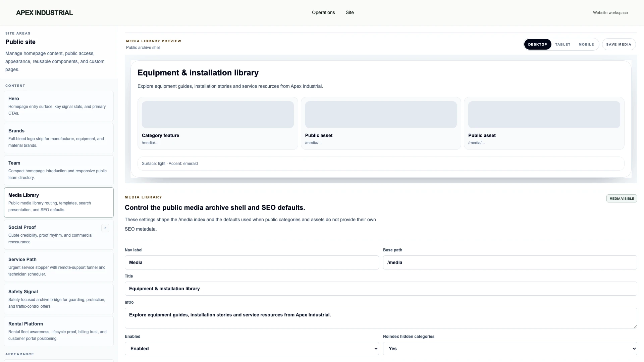Open the Service Path section
The height and width of the screenshot is (362, 644).
click(59, 267)
